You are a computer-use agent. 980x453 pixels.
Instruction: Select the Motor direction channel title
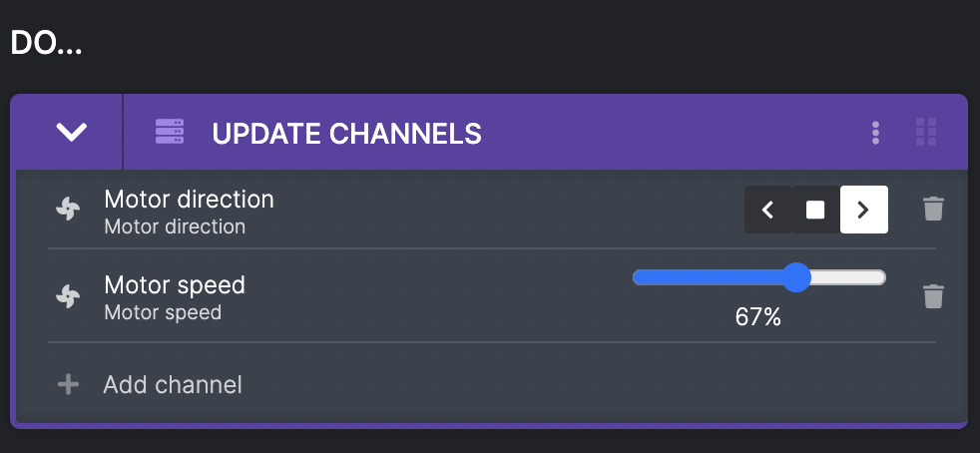coord(189,200)
